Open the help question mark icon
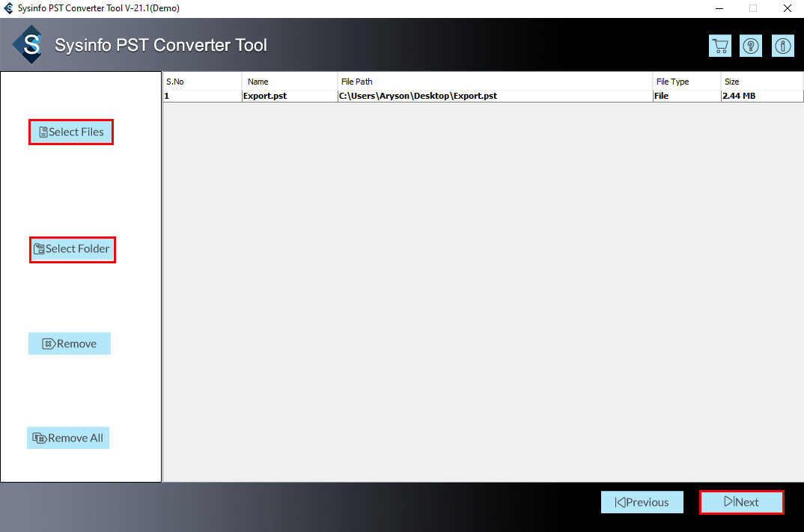The image size is (804, 532). [x=751, y=46]
